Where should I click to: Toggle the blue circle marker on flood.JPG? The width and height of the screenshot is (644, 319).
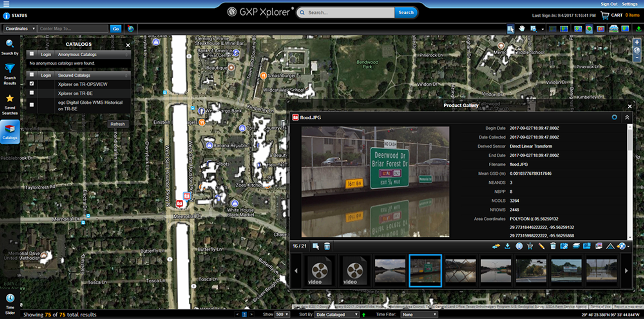614,117
